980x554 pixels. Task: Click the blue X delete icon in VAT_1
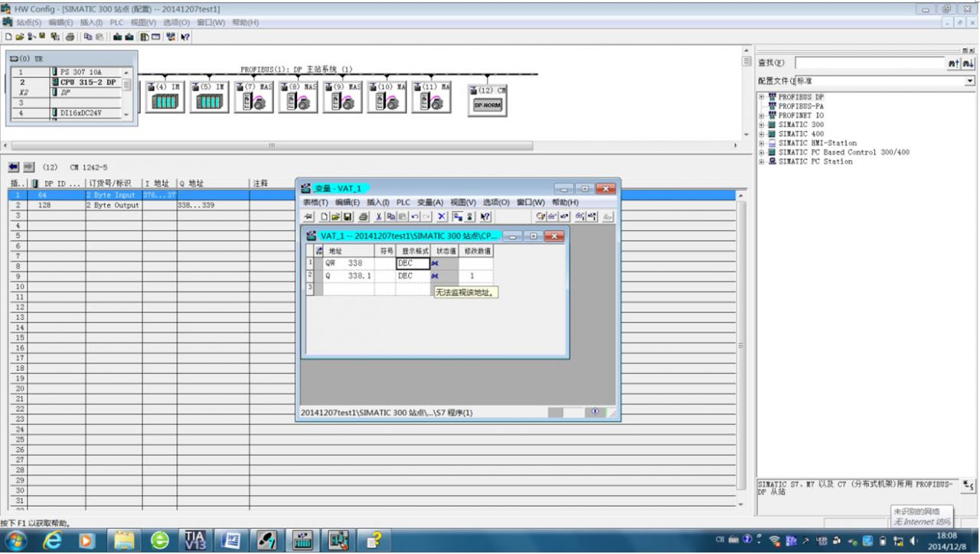(441, 217)
